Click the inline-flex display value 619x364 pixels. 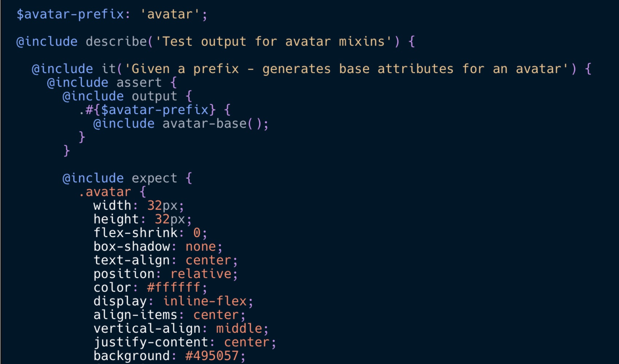pos(205,301)
